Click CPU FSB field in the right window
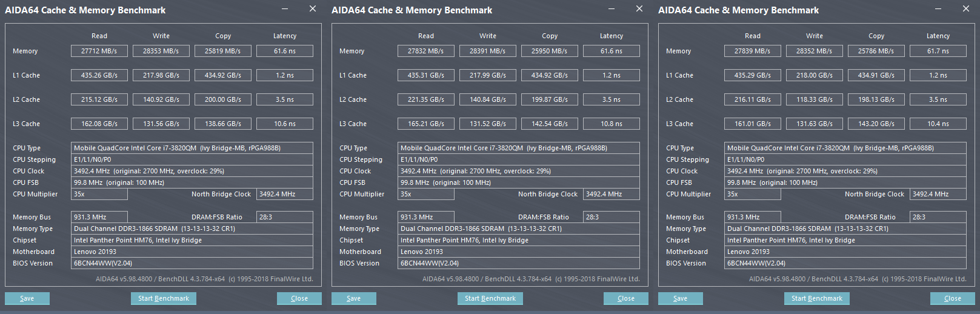Image resolution: width=980 pixels, height=314 pixels. (845, 182)
